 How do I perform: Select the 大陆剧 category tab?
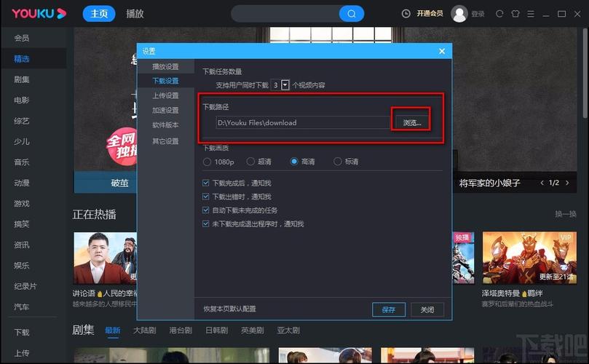[145, 331]
